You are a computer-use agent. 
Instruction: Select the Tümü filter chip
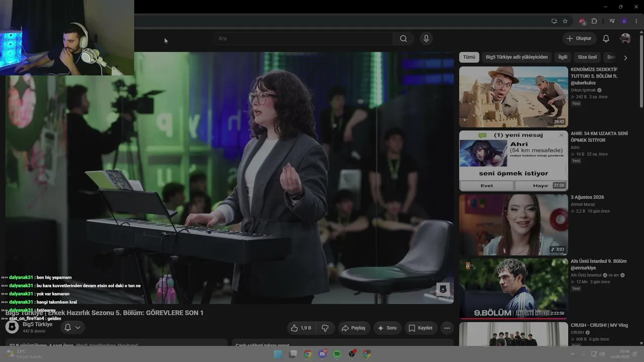click(469, 57)
